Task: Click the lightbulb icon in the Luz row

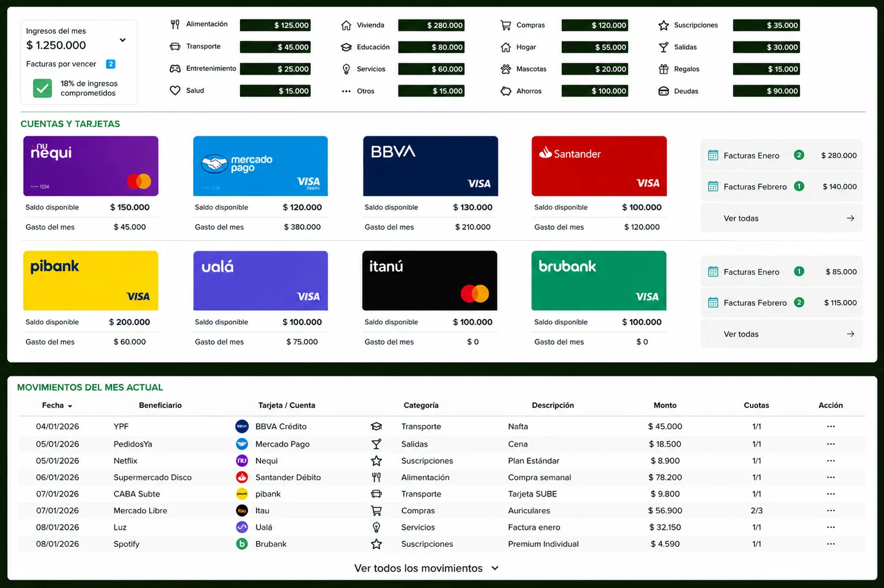Action: tap(376, 527)
